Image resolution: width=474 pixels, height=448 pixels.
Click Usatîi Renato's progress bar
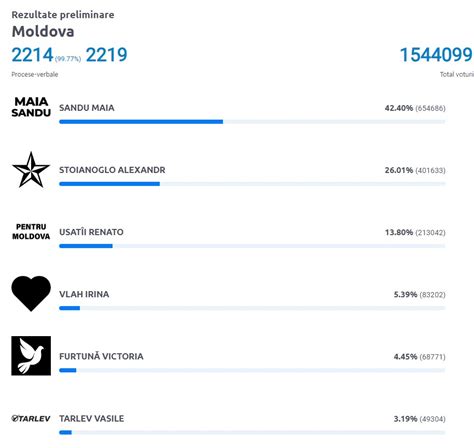pos(252,246)
